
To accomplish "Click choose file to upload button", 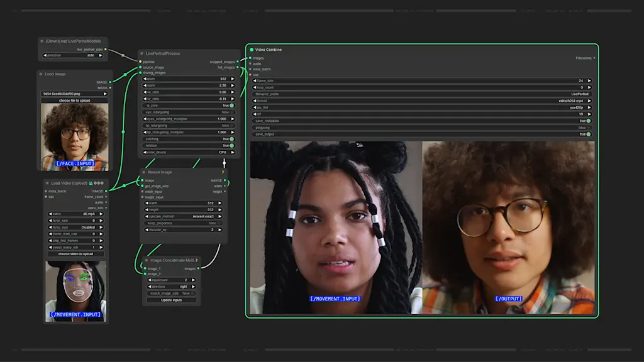I will [74, 100].
